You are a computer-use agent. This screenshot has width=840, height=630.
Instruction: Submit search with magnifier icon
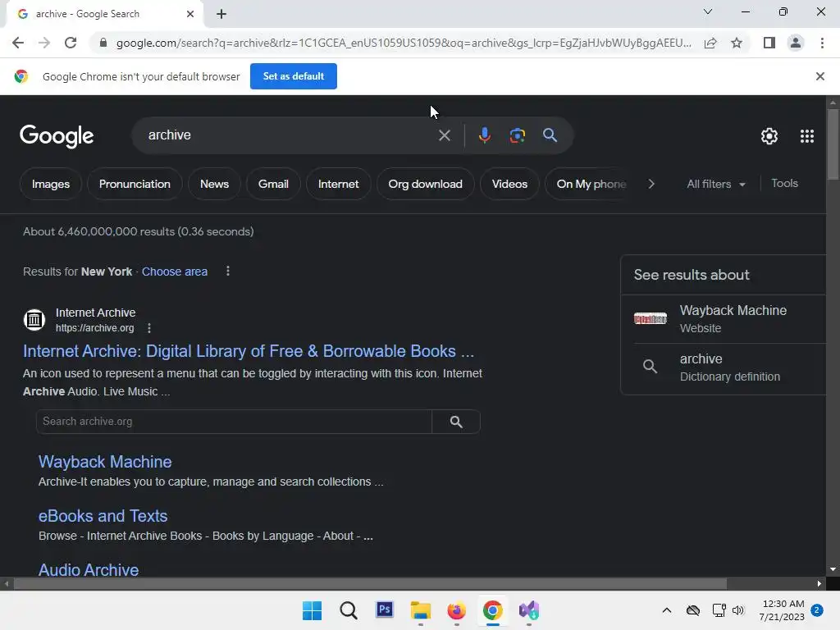click(x=550, y=135)
